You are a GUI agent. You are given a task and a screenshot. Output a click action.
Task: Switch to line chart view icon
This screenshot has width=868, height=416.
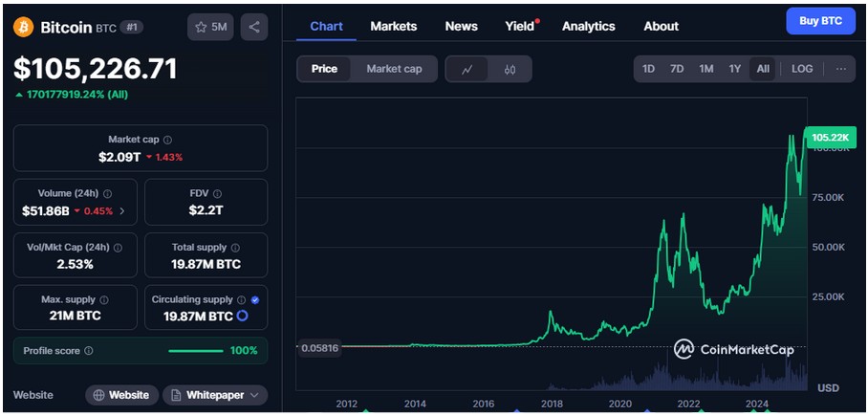467,69
